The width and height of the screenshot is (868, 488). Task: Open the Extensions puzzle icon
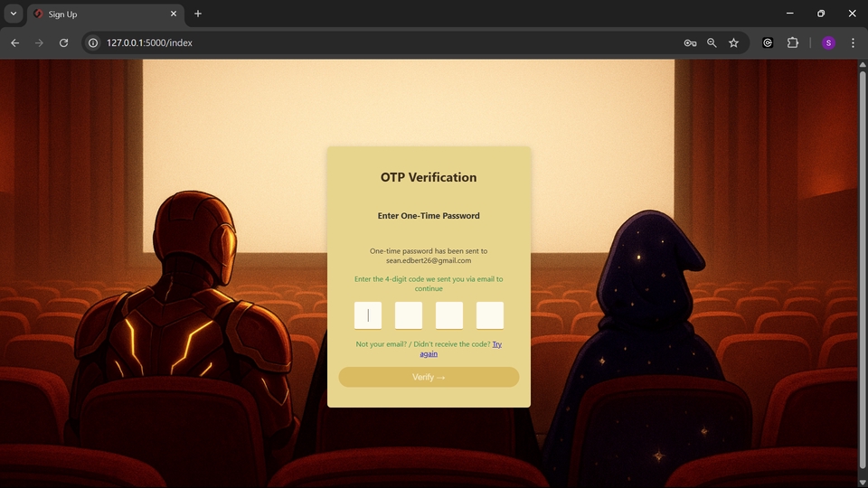click(x=793, y=42)
